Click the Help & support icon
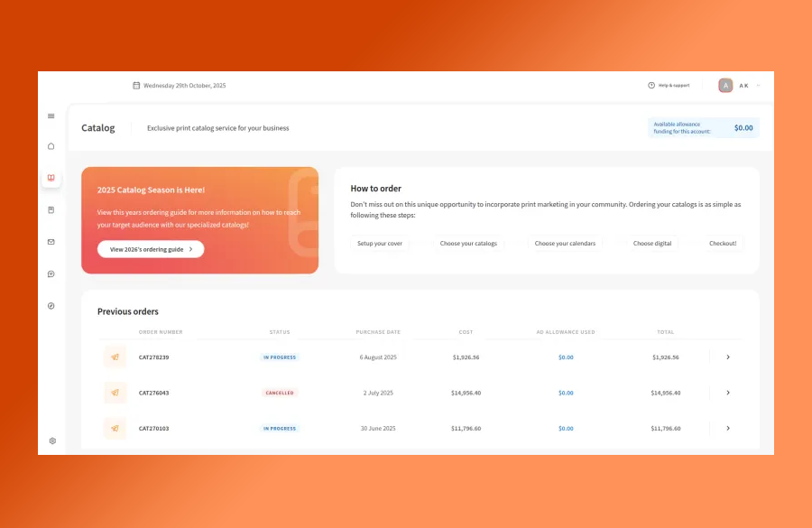 (x=651, y=84)
